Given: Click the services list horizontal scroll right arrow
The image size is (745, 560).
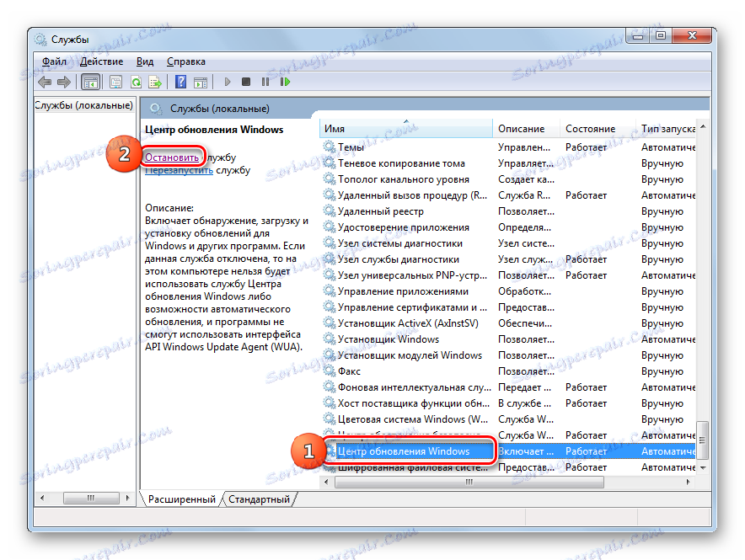Looking at the screenshot, I should click(x=689, y=483).
